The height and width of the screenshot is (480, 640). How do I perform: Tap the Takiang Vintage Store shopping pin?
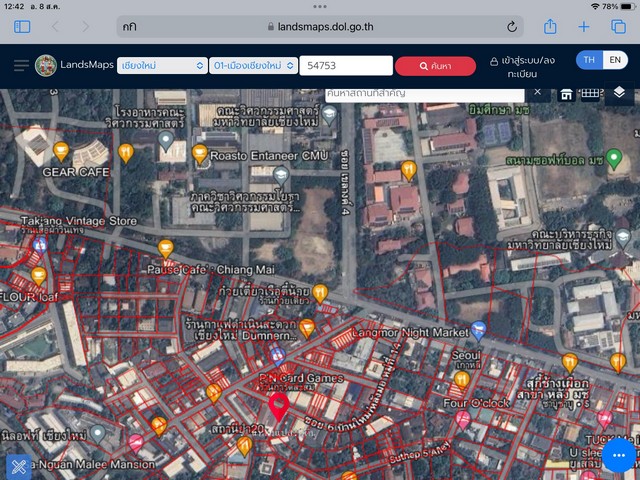click(40, 247)
